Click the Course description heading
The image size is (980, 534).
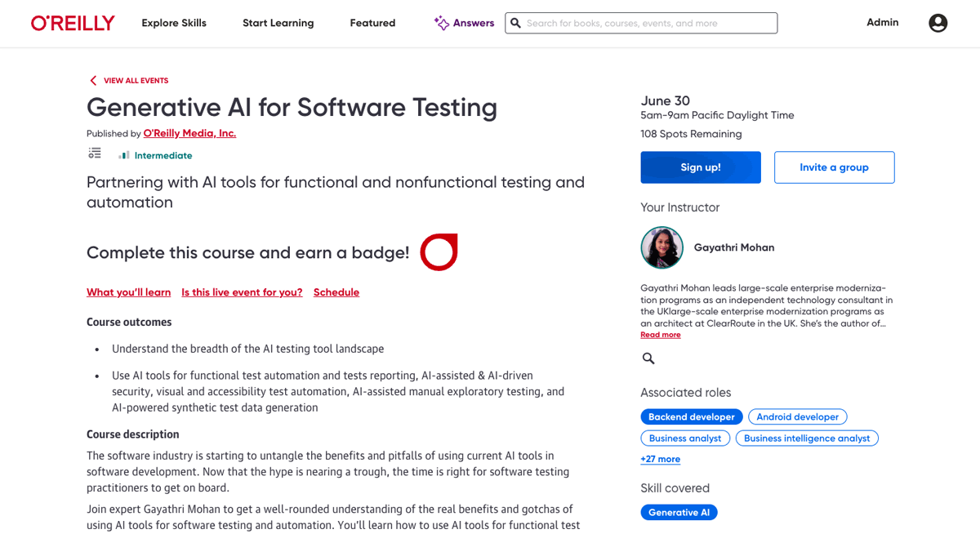point(133,434)
